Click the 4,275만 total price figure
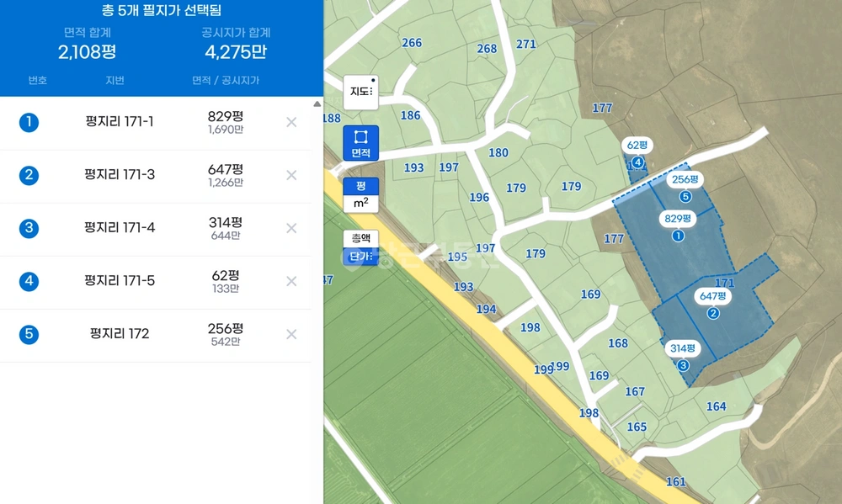Screen dimensions: 842x504 (x=236, y=52)
